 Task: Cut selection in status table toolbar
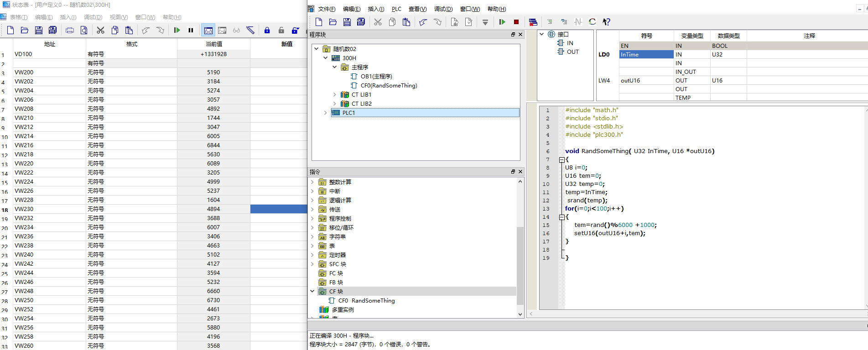tap(101, 31)
